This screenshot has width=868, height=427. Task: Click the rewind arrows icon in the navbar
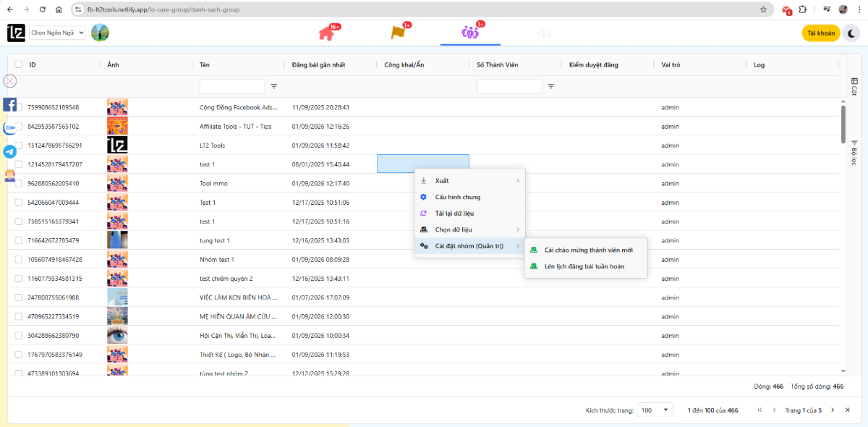pyautogui.click(x=544, y=33)
